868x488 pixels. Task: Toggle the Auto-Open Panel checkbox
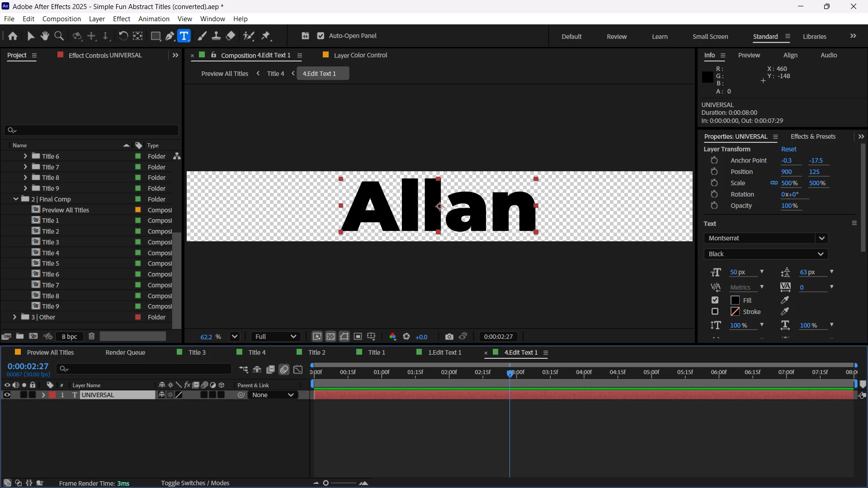321,36
